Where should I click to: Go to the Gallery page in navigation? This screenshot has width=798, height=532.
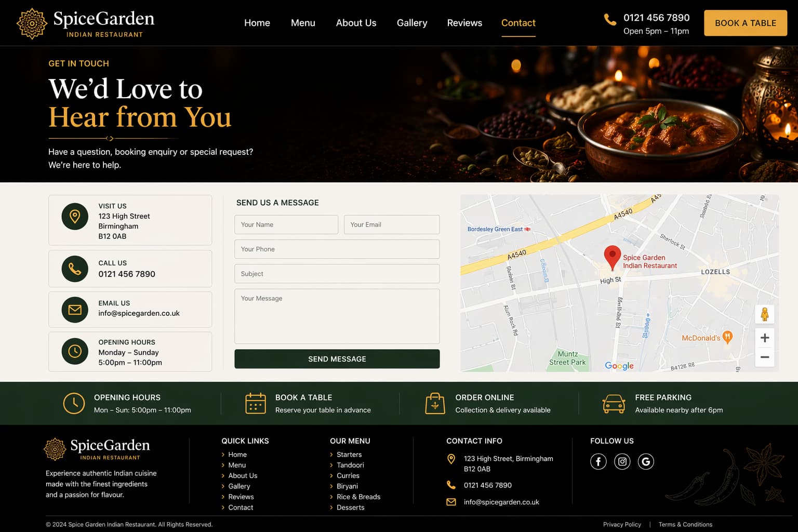(x=411, y=23)
